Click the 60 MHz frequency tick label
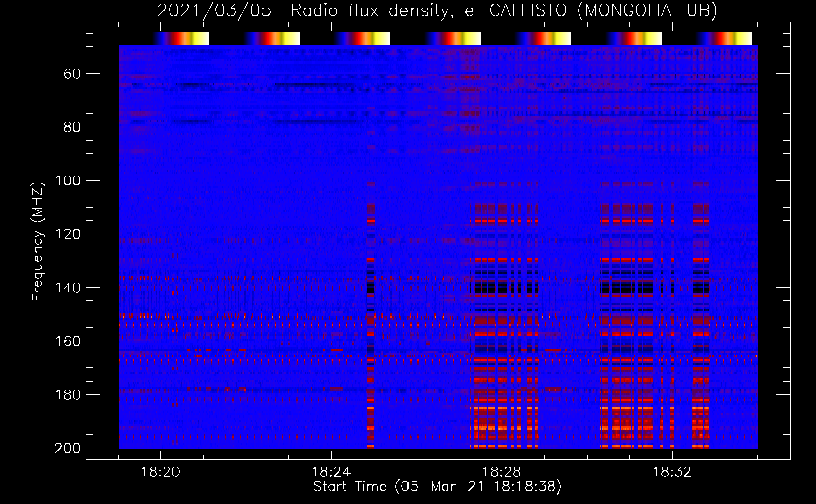 click(x=72, y=74)
